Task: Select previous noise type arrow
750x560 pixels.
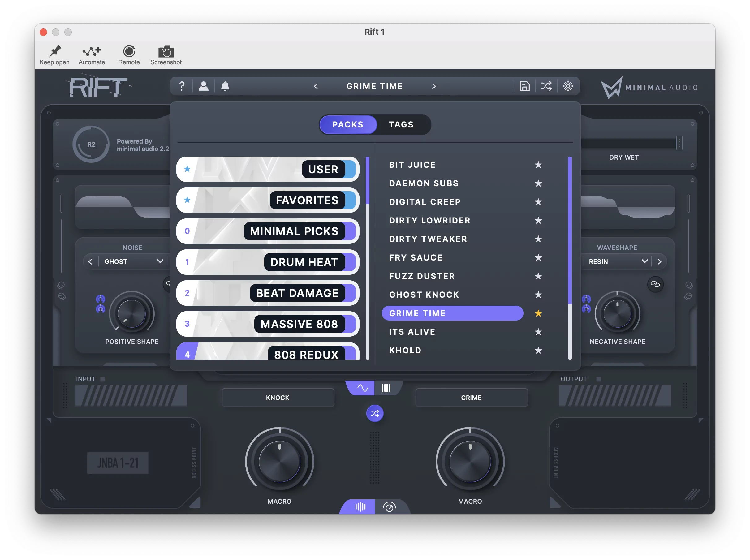Action: [x=90, y=262]
